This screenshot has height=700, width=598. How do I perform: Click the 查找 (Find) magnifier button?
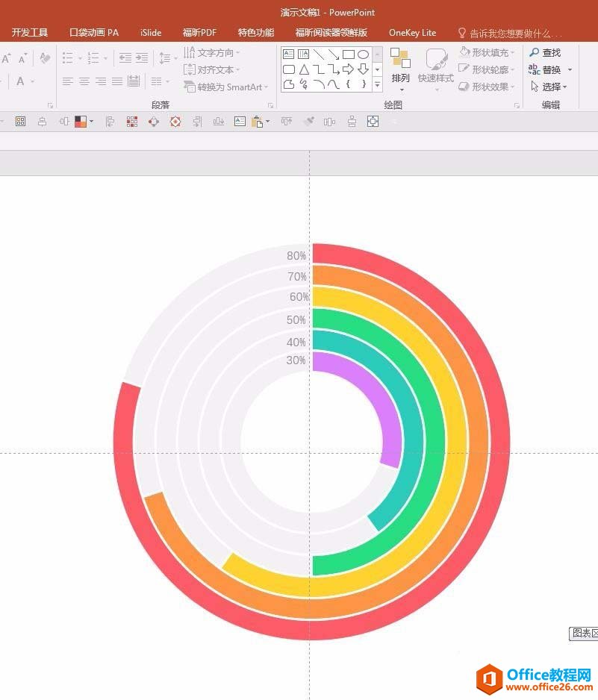pyautogui.click(x=545, y=52)
